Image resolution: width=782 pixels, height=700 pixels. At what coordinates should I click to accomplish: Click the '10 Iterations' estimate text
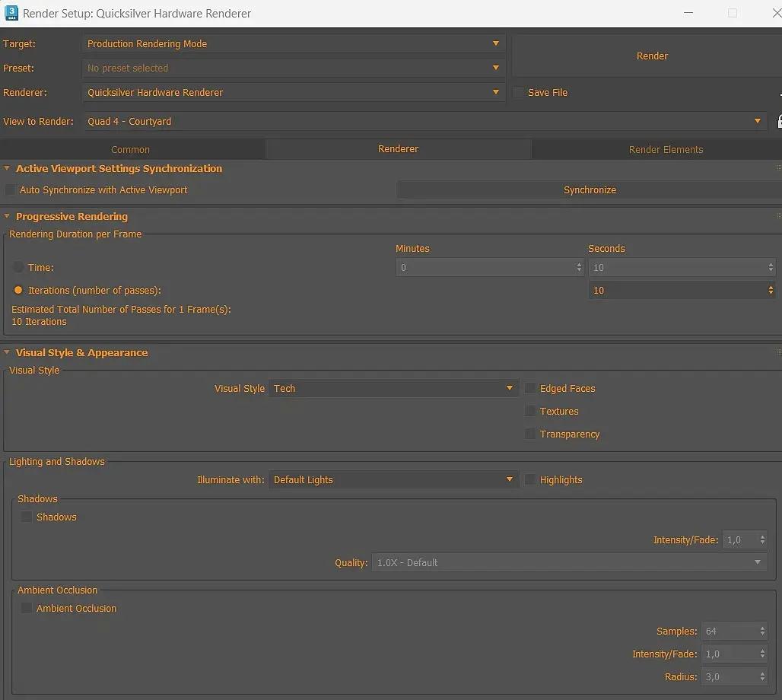coord(39,322)
